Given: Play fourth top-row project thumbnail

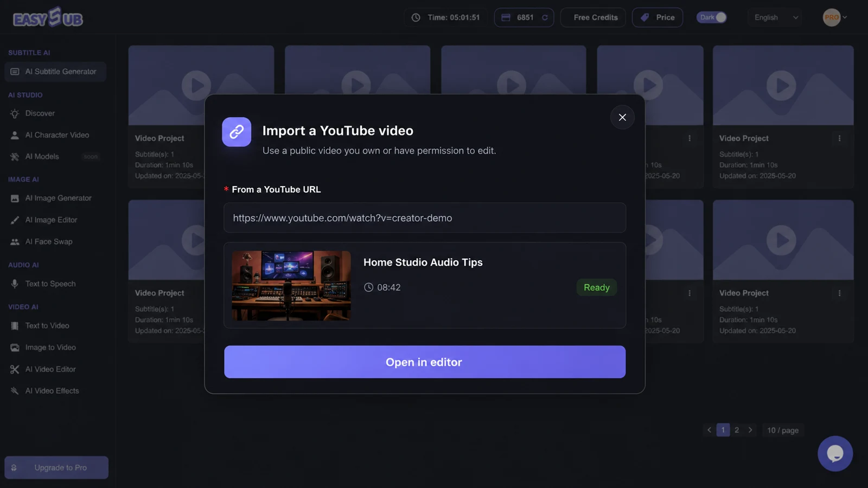Looking at the screenshot, I should click(648, 85).
